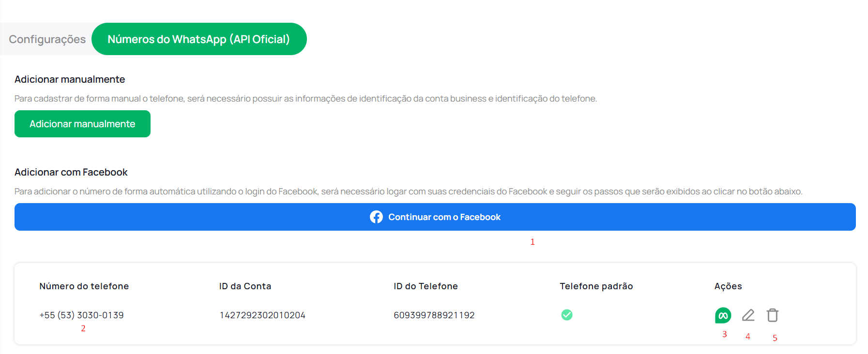The width and height of the screenshot is (868, 354).
Task: Edit the phone number with pencil icon
Action: pos(748,315)
